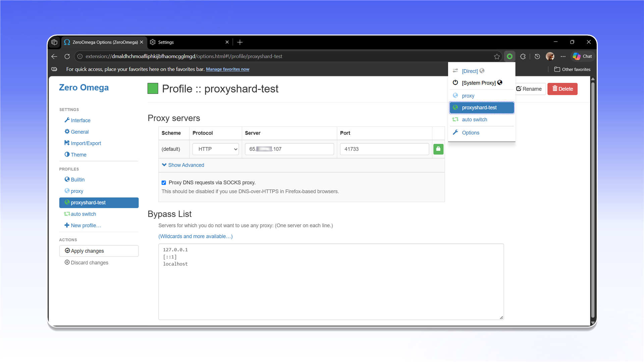Open the Copilot Chat button
The height and width of the screenshot is (362, 644).
[582, 56]
